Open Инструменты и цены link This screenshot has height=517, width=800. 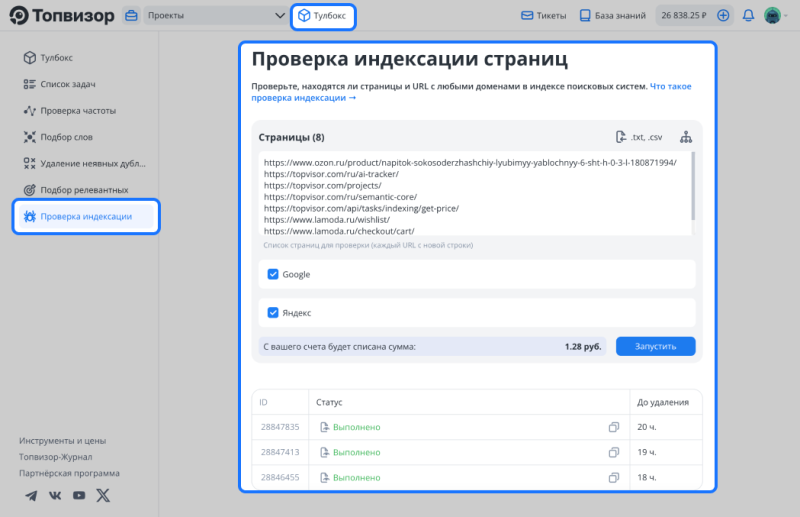[x=62, y=440]
